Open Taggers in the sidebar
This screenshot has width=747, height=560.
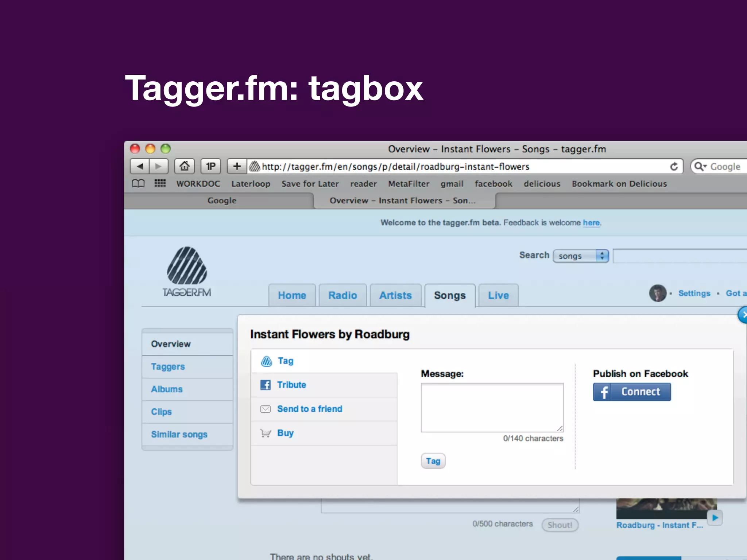(x=187, y=367)
